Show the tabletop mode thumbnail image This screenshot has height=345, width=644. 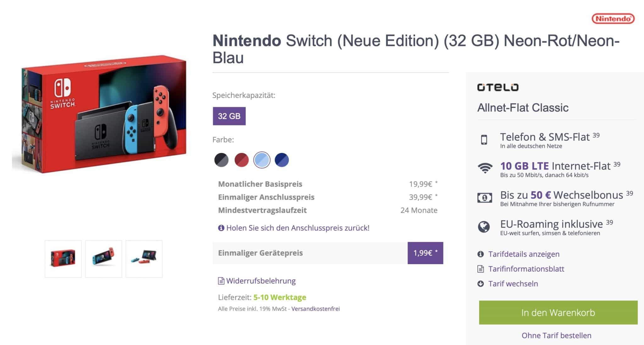point(144,259)
